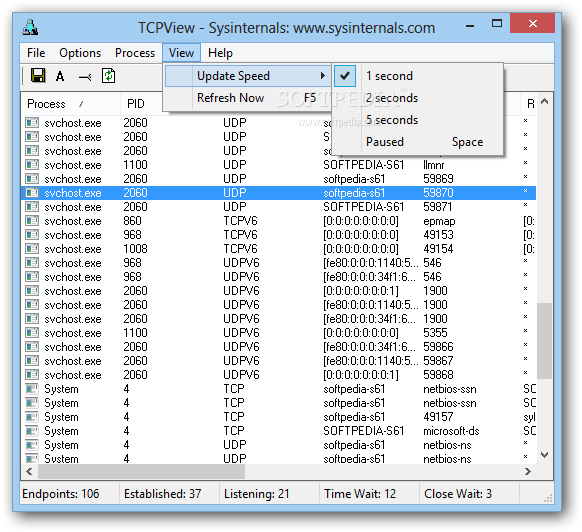Click the process icon of the System 49157 row
This screenshot has height=532, width=582.
pyautogui.click(x=32, y=417)
